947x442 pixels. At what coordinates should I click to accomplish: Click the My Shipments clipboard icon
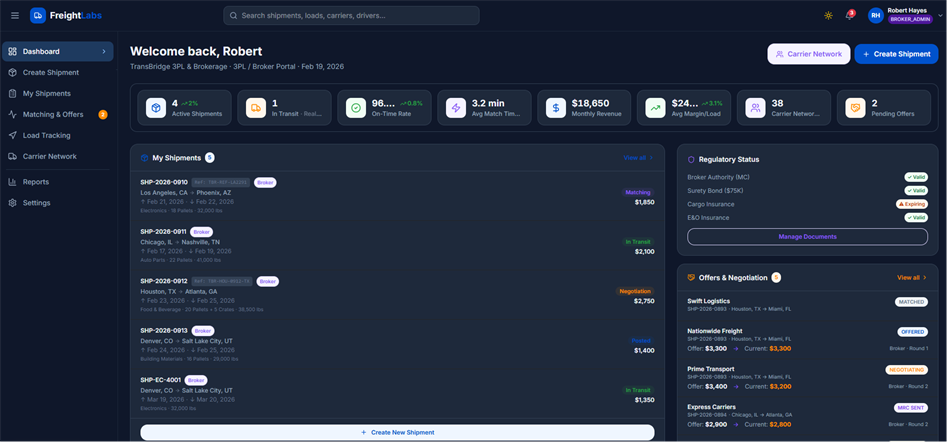point(13,94)
